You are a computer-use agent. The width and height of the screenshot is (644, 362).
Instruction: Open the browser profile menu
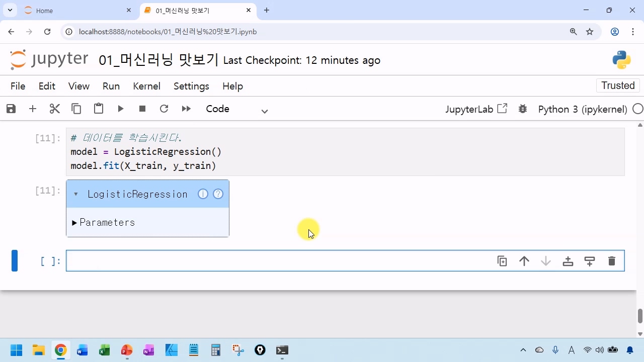[615, 32]
